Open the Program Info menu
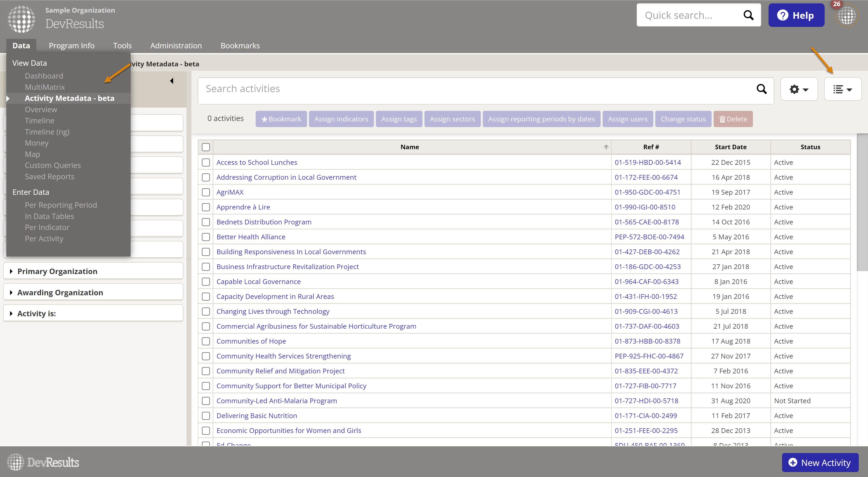Image resolution: width=868 pixels, height=477 pixels. pos(71,45)
